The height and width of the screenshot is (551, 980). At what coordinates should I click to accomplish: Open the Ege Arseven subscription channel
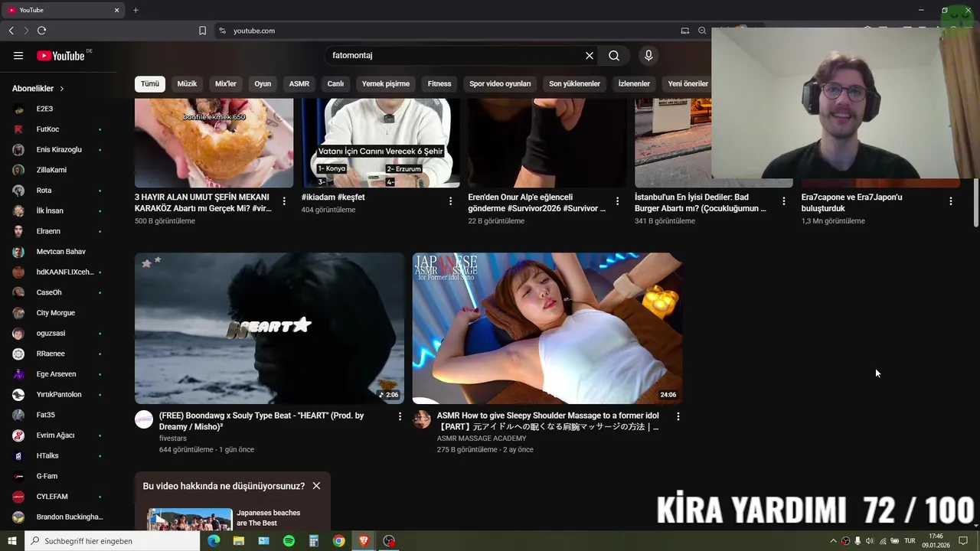pyautogui.click(x=58, y=374)
